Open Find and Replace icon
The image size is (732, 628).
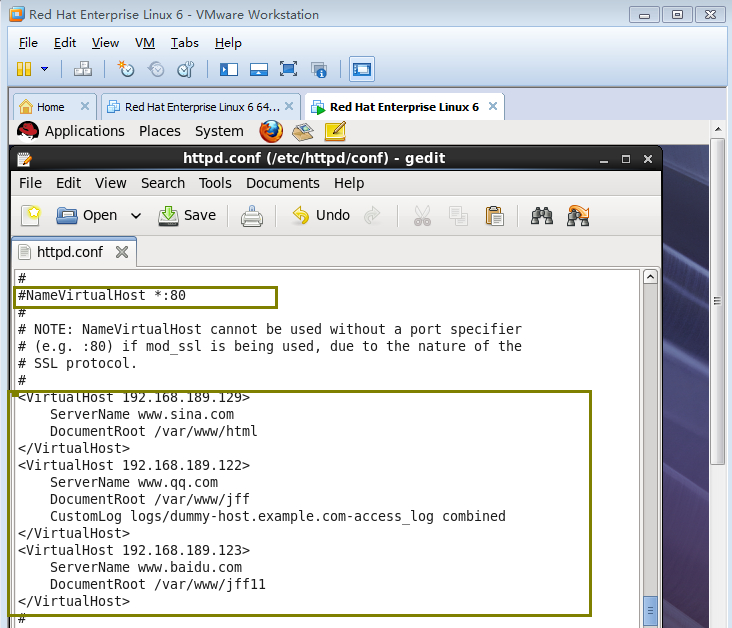click(578, 216)
